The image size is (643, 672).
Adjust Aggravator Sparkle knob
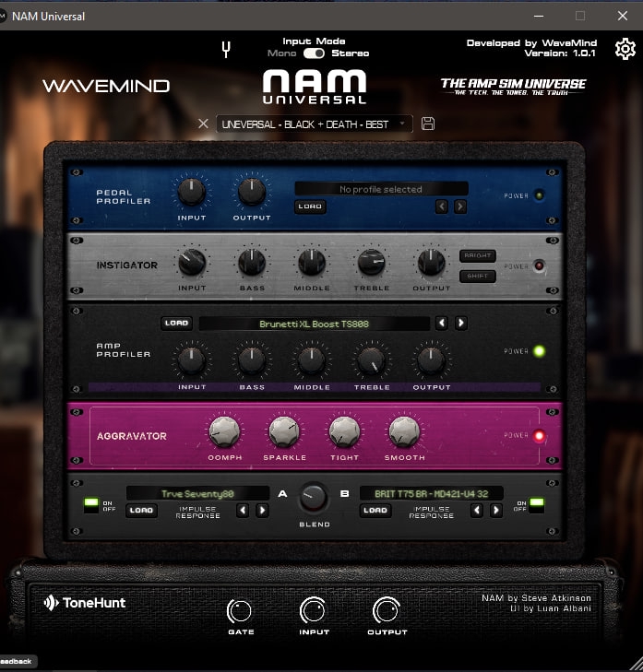click(x=284, y=431)
